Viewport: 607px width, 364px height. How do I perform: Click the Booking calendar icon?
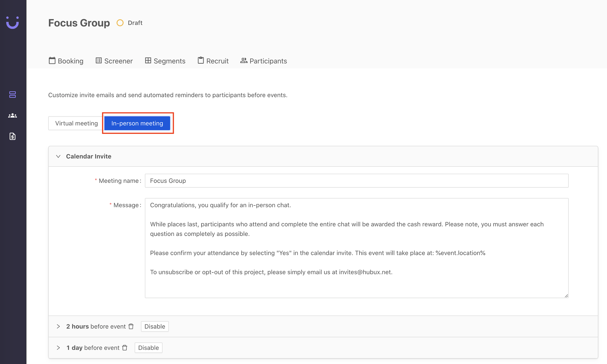(x=52, y=60)
